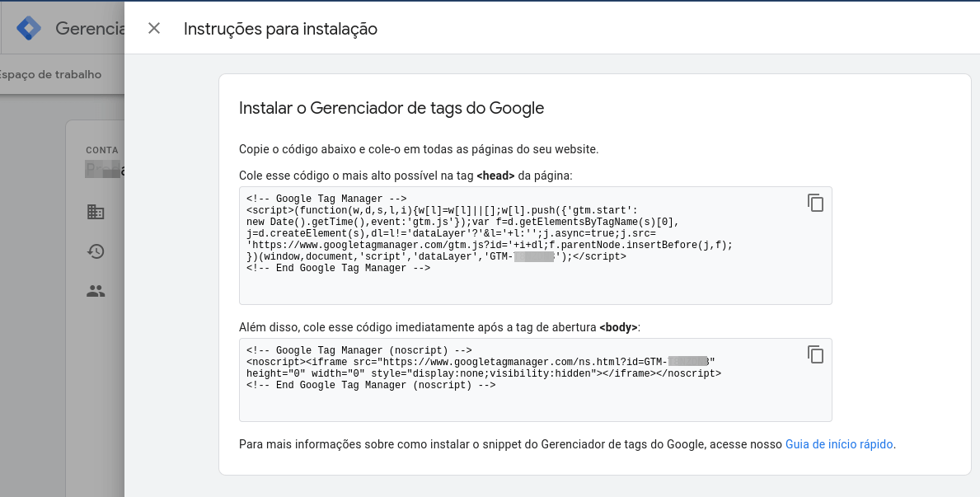Image resolution: width=980 pixels, height=497 pixels.
Task: Select the blurred account name under CONTA
Action: pos(105,170)
